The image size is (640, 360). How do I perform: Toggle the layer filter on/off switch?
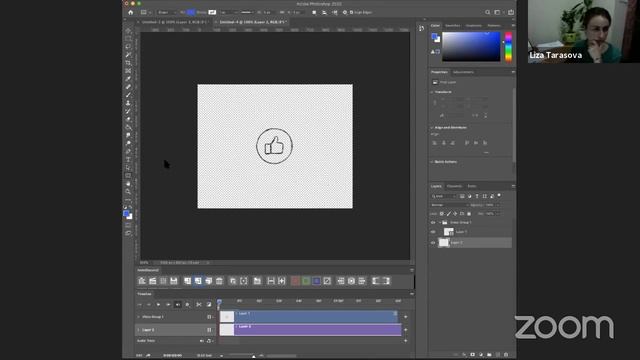click(499, 196)
